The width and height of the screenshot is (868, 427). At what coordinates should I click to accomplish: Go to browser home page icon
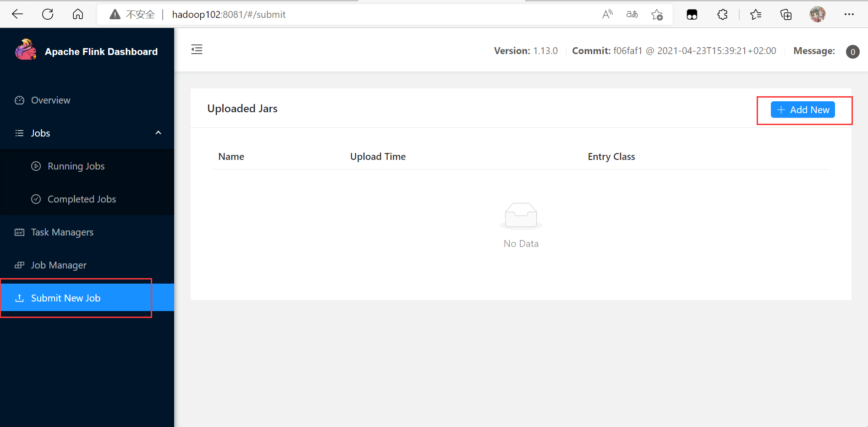pos(78,14)
